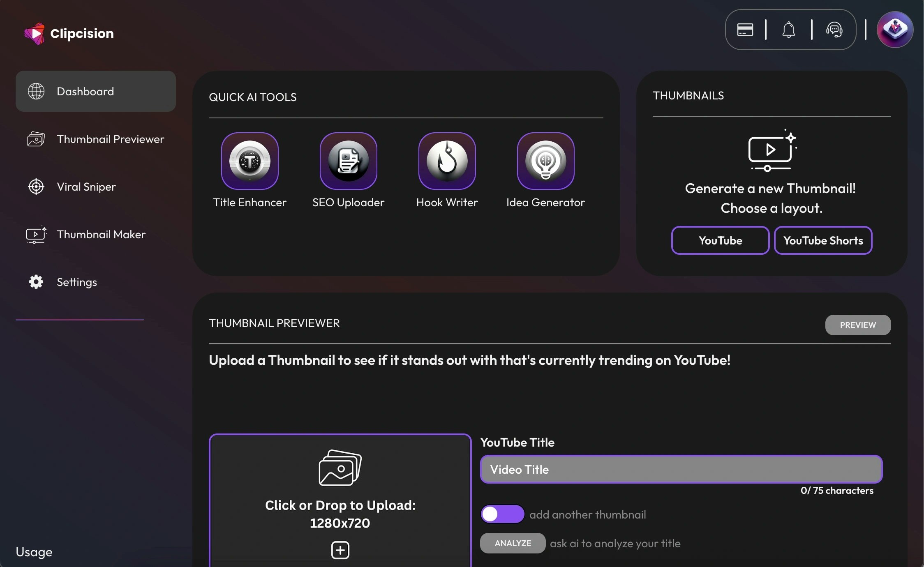Launch the SEO Uploader tool

click(348, 161)
